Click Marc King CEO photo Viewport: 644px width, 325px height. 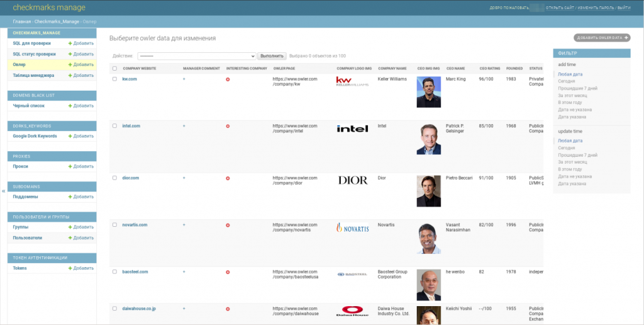tap(429, 92)
